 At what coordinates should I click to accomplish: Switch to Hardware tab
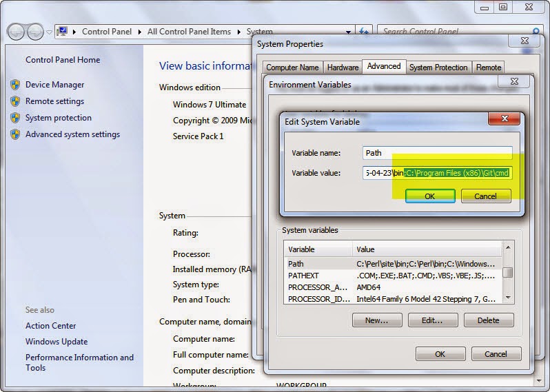[x=343, y=68]
